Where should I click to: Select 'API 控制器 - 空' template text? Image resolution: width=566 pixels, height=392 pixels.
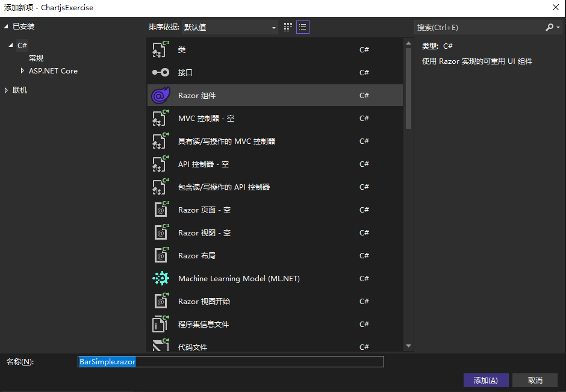tap(204, 164)
